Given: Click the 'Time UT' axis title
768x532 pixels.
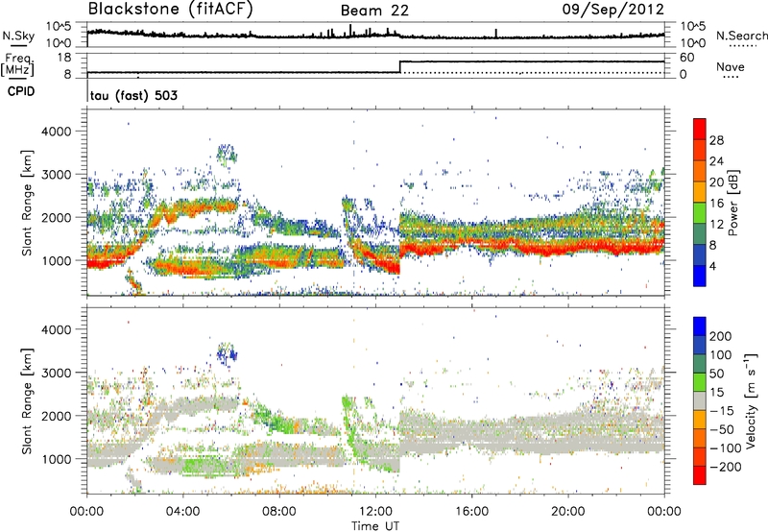Looking at the screenshot, I should coord(375,525).
